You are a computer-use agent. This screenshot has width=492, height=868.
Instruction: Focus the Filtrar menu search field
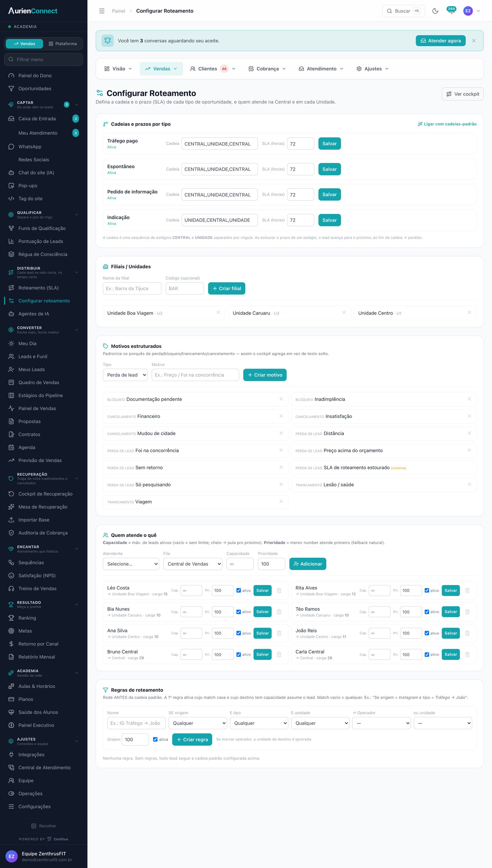44,59
